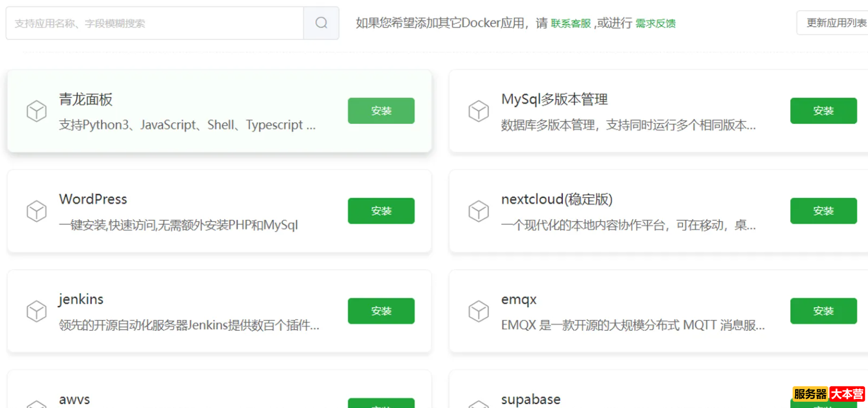
Task: Click the WordPress app icon
Action: 36,211
